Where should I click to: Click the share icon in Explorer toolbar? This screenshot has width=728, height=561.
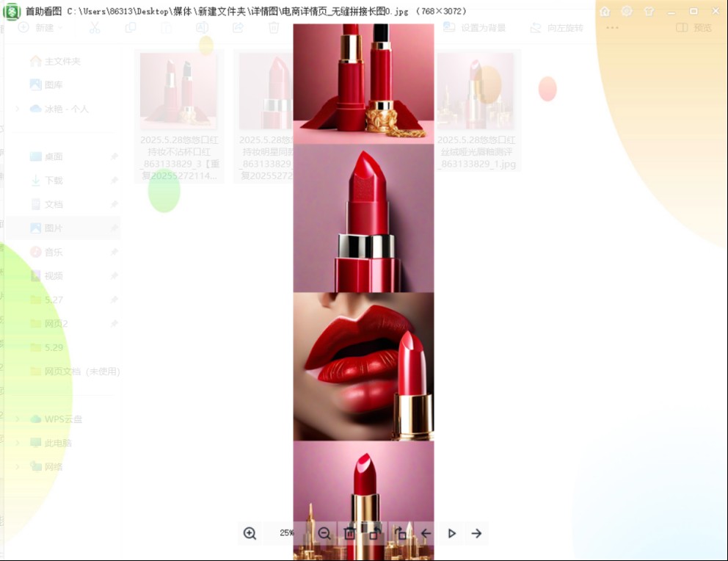238,28
